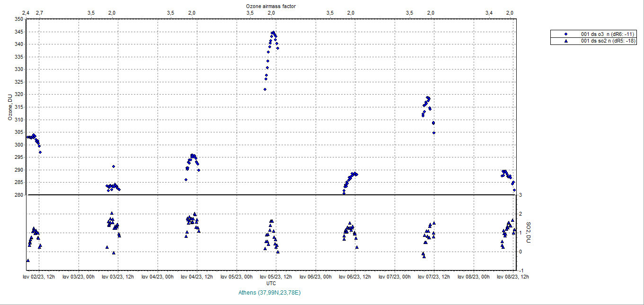Screen dimensions: 644x305
Task: Click the highest ozone data point near 345 DU
Action: pos(273,32)
